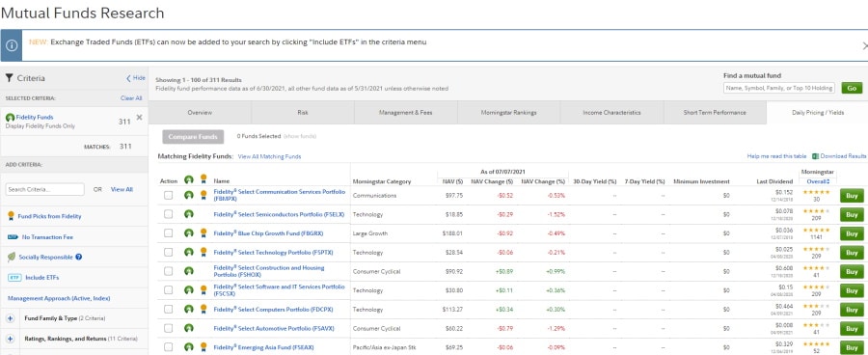Open the Income Characteristics tab
Screen dimensions: 868x355
611,113
